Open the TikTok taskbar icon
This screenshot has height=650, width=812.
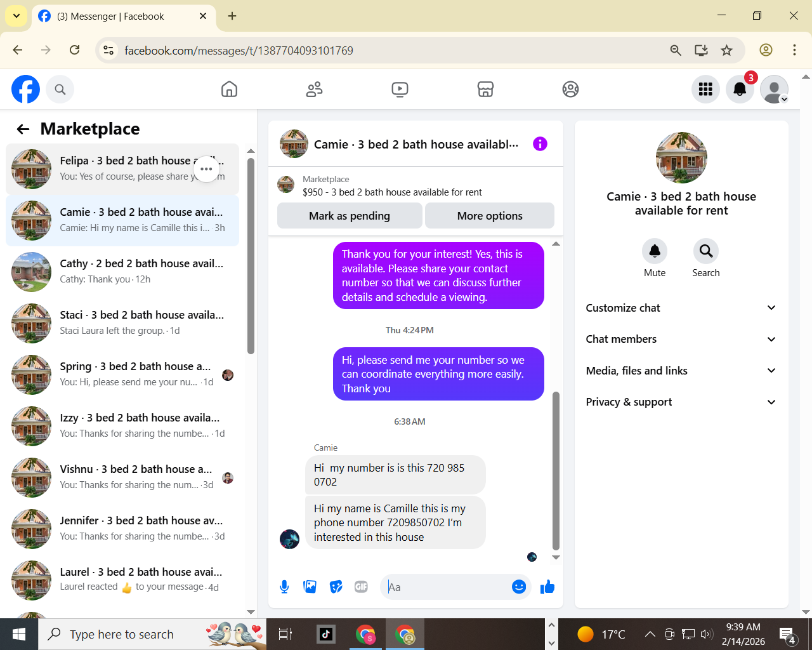(326, 634)
